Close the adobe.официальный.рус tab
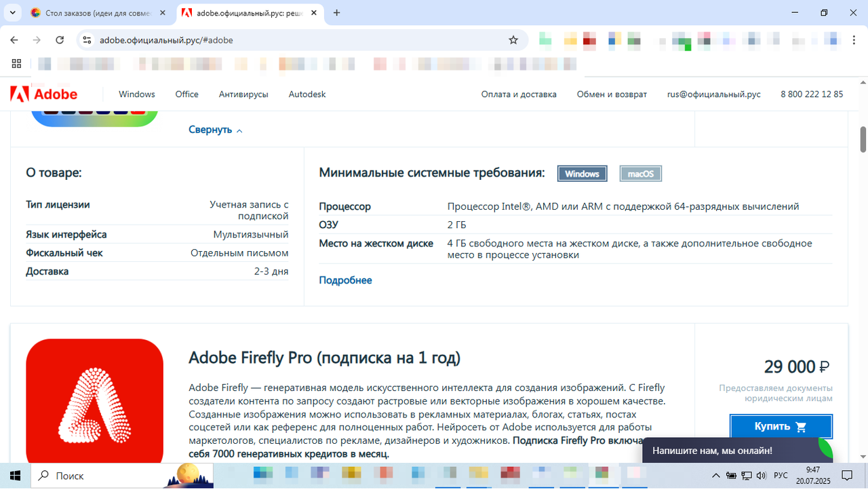The width and height of the screenshot is (868, 492). point(315,13)
